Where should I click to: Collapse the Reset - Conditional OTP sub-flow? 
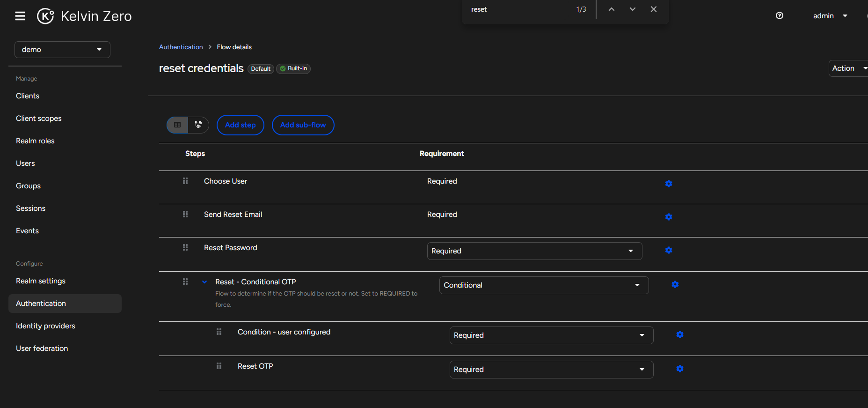click(204, 282)
